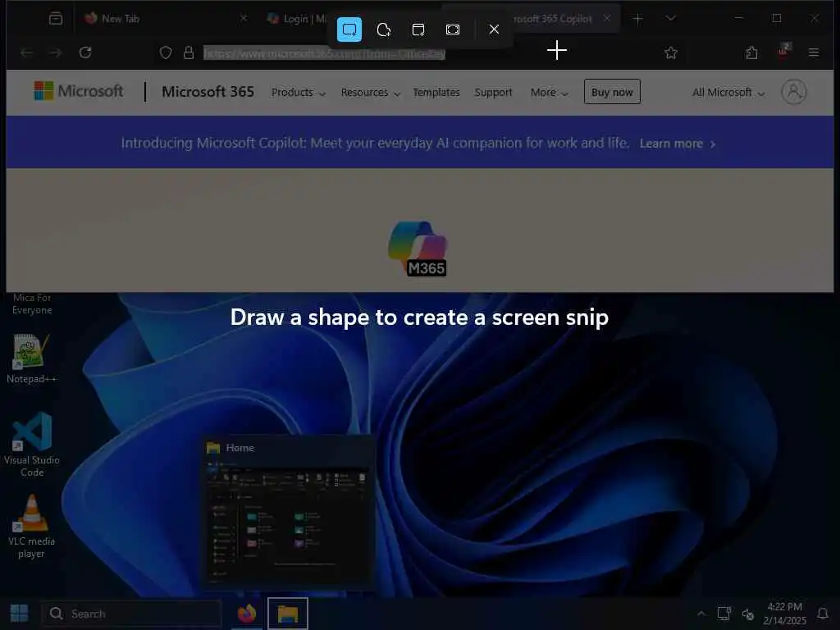Screen dimensions: 840x630
Task: Click the account sign-in avatar icon
Action: point(794,92)
